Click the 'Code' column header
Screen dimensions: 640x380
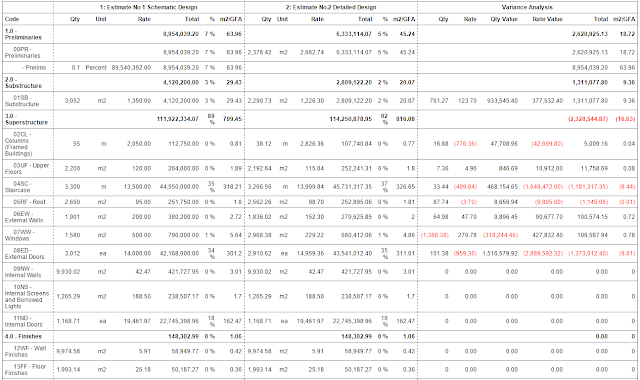12,19
